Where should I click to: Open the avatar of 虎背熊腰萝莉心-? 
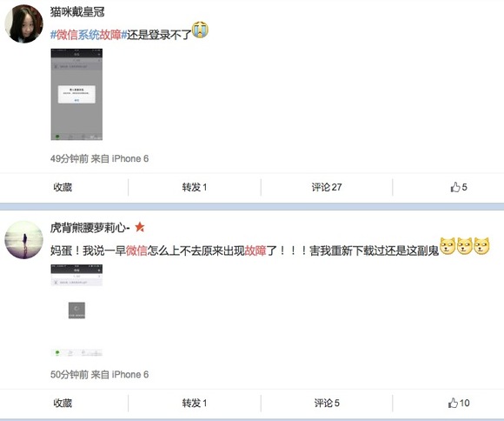(x=23, y=240)
